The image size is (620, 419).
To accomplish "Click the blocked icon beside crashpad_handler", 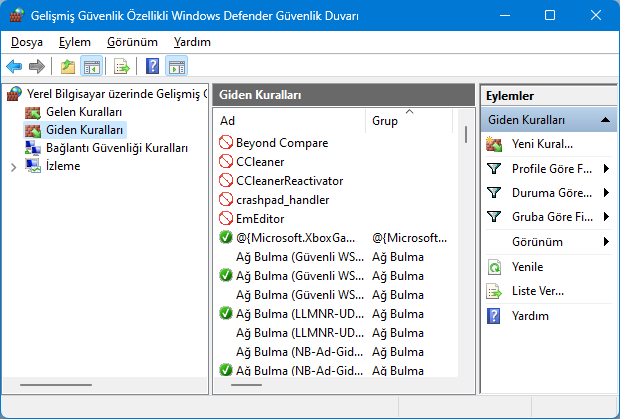I will pos(226,199).
